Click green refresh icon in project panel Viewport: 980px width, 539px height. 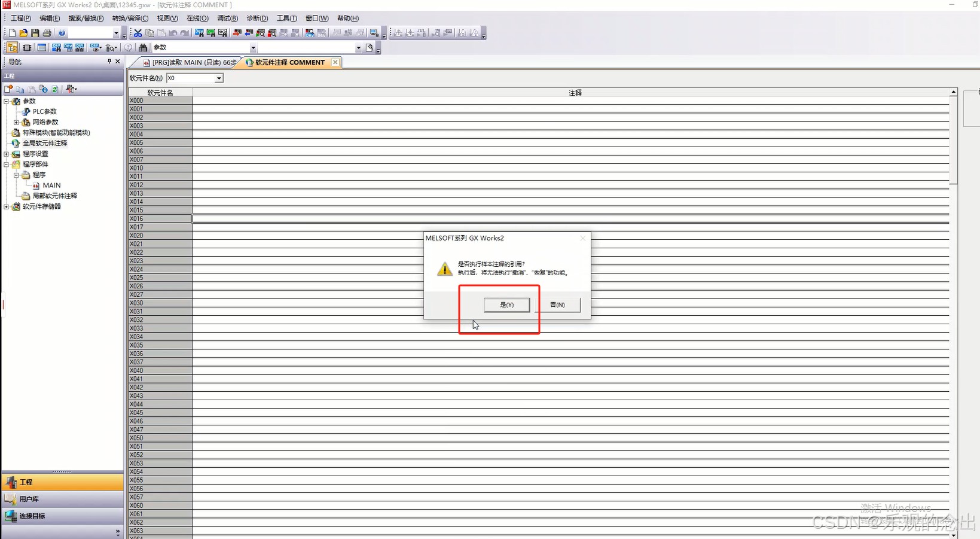tap(54, 89)
